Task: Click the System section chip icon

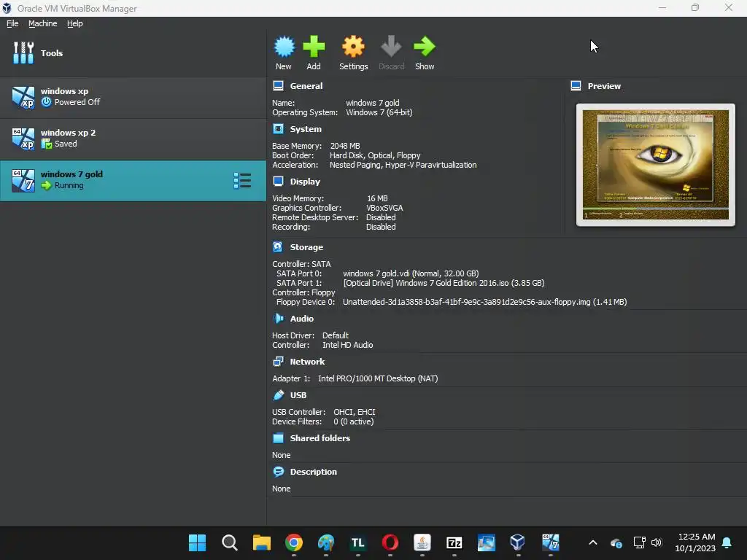Action: pyautogui.click(x=278, y=129)
